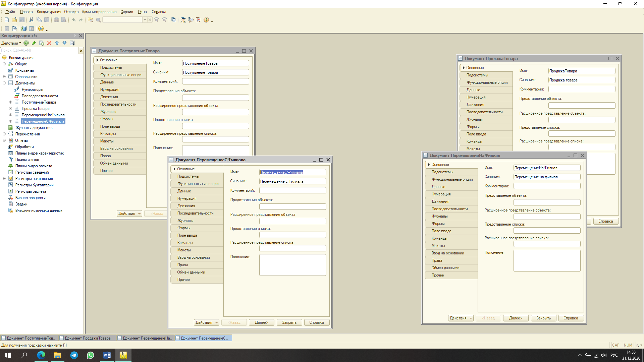Open the Windows Start menu
Screen dimensions: 644x362
pyautogui.click(x=8, y=355)
